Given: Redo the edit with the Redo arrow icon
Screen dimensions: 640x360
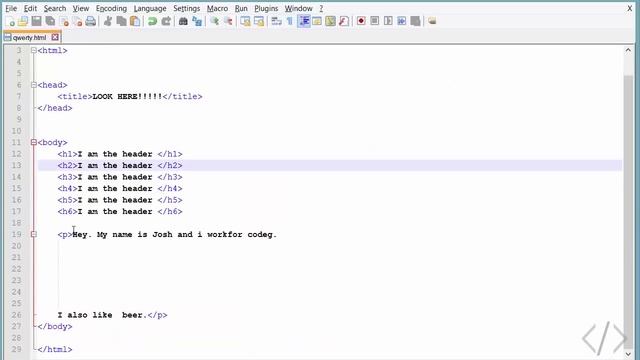Looking at the screenshot, I should [x=166, y=21].
